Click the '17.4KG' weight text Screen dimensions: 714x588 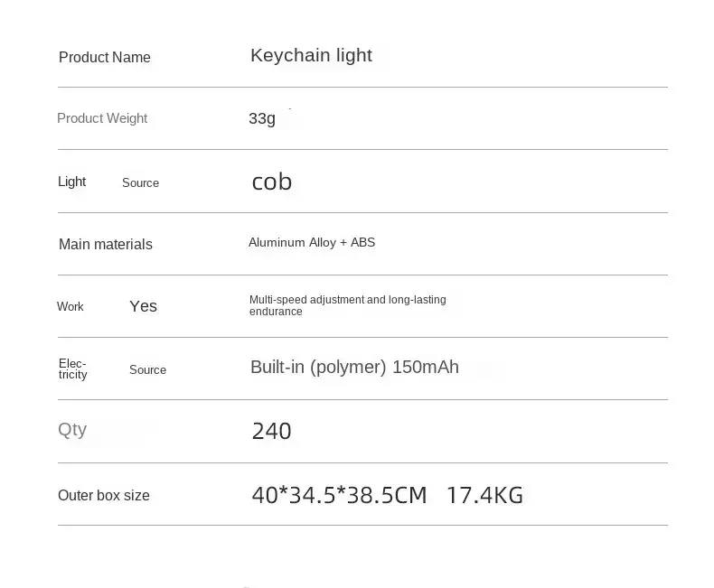[484, 495]
